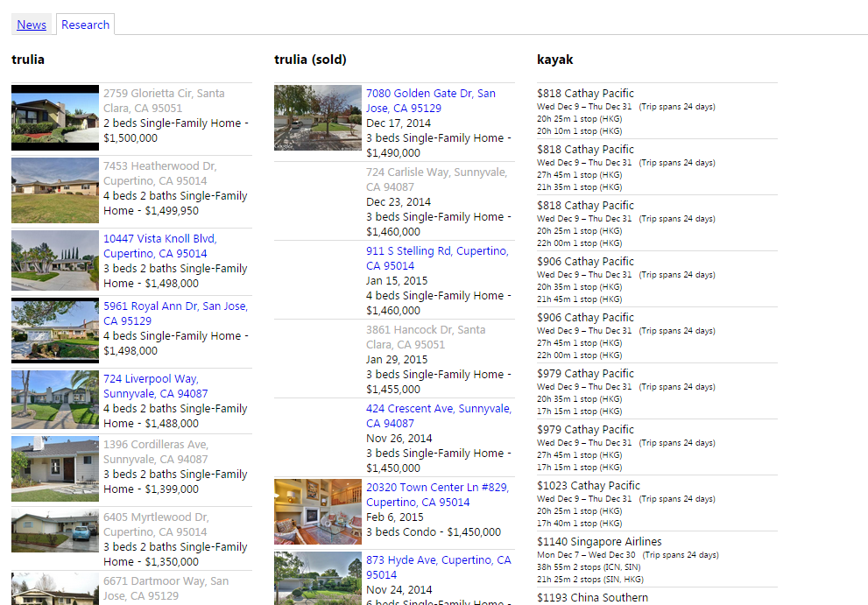Click the 'trulia' column heading

28,60
